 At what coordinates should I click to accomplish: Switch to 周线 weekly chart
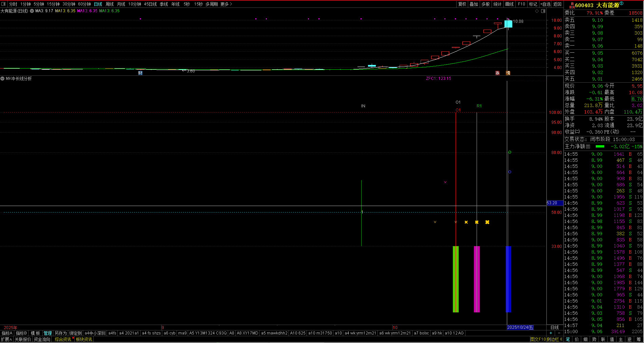[x=110, y=4]
